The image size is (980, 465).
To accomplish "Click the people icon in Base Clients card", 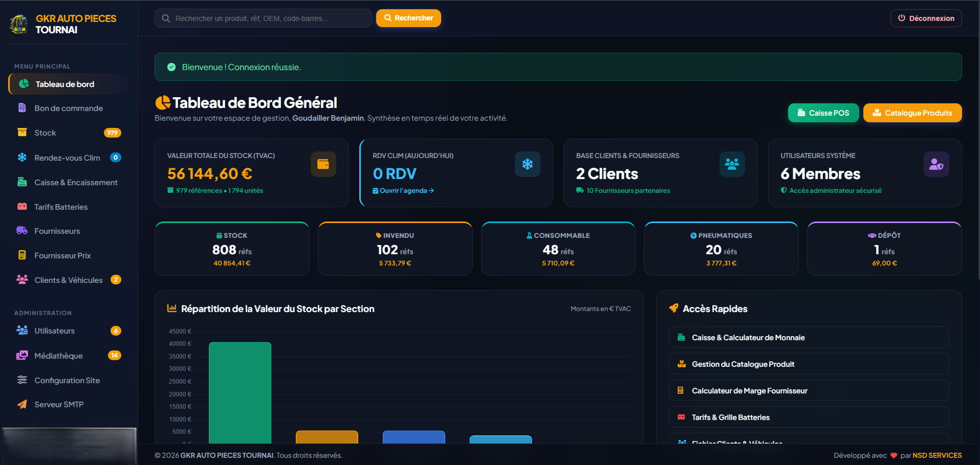I will point(732,164).
